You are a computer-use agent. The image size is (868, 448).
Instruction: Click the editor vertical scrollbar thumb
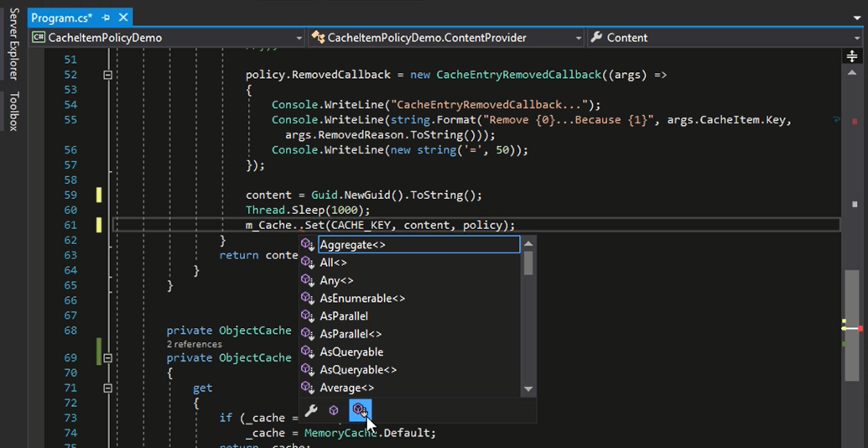pos(852,326)
